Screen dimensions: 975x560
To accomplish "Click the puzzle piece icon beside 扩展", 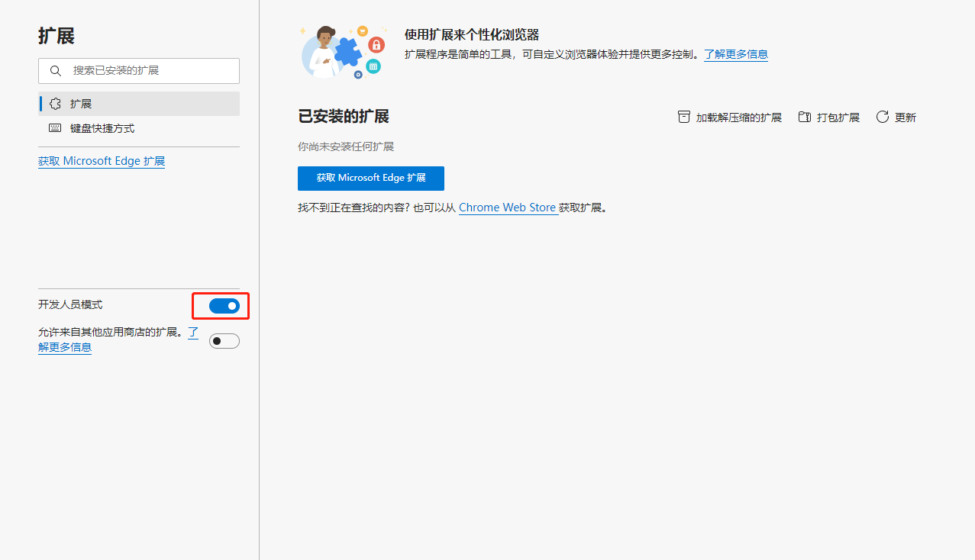I will pos(55,104).
